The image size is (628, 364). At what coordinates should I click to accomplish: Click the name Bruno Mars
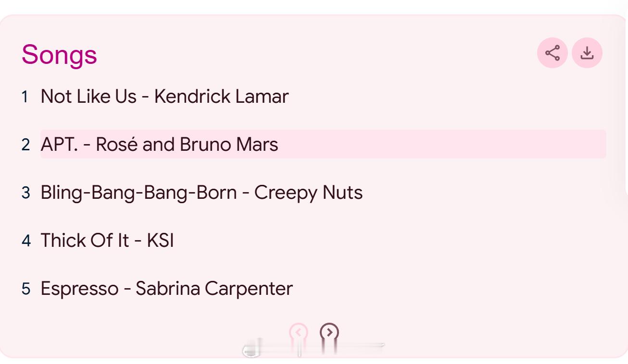(x=229, y=145)
